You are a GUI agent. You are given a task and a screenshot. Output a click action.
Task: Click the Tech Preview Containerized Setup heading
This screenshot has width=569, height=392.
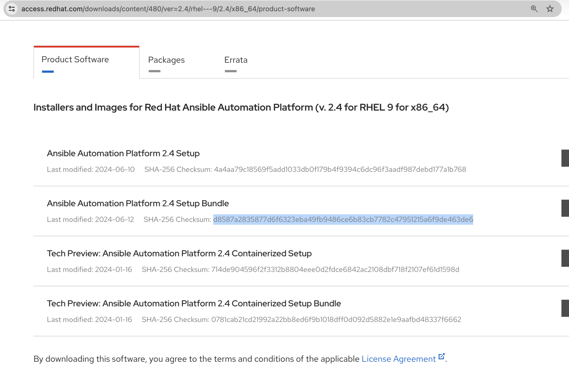tap(179, 253)
